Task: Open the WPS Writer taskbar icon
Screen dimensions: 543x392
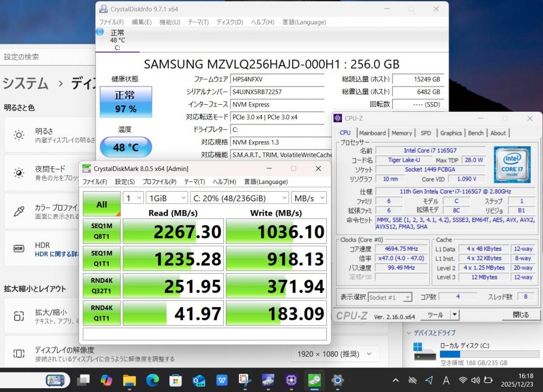Action: click(x=222, y=380)
